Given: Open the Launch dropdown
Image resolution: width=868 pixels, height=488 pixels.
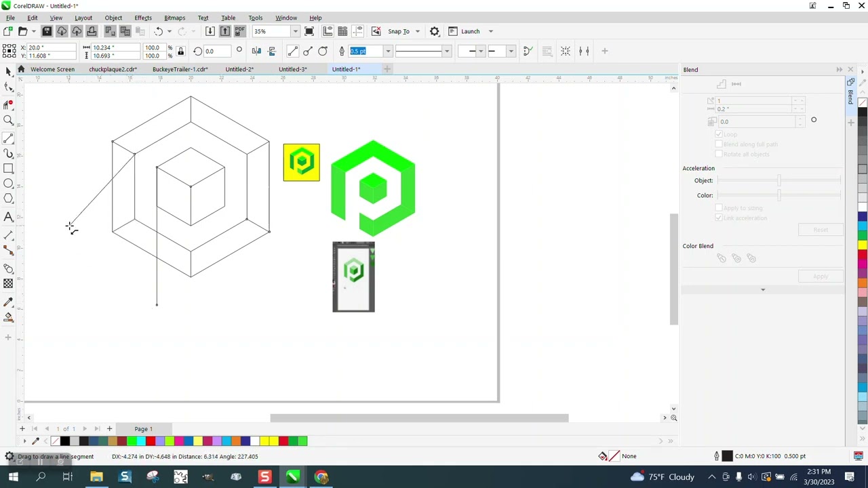Looking at the screenshot, I should (490, 31).
